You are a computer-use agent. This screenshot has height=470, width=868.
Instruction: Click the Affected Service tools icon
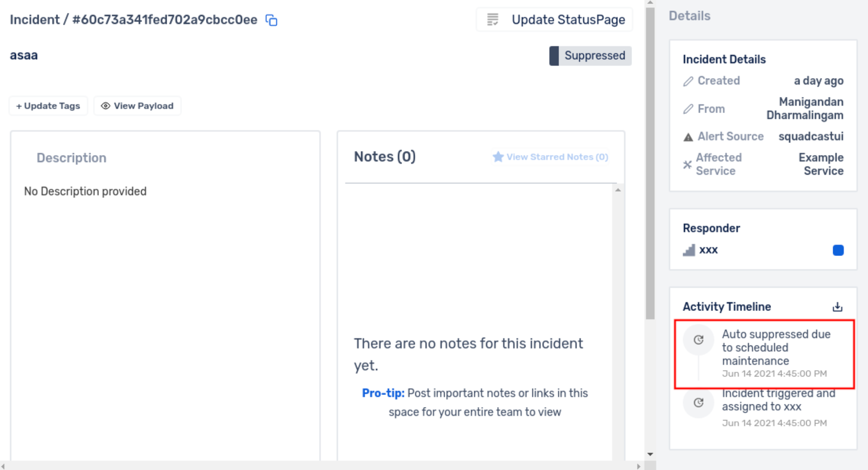coord(687,164)
